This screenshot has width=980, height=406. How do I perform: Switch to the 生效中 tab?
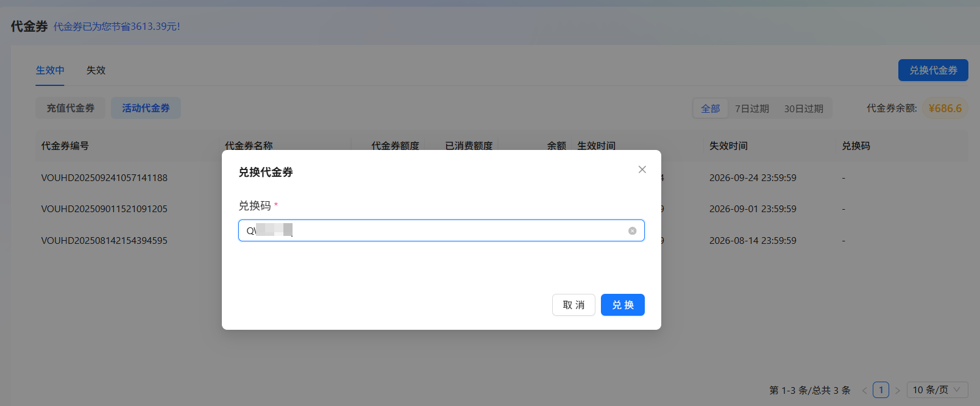pyautogui.click(x=50, y=70)
